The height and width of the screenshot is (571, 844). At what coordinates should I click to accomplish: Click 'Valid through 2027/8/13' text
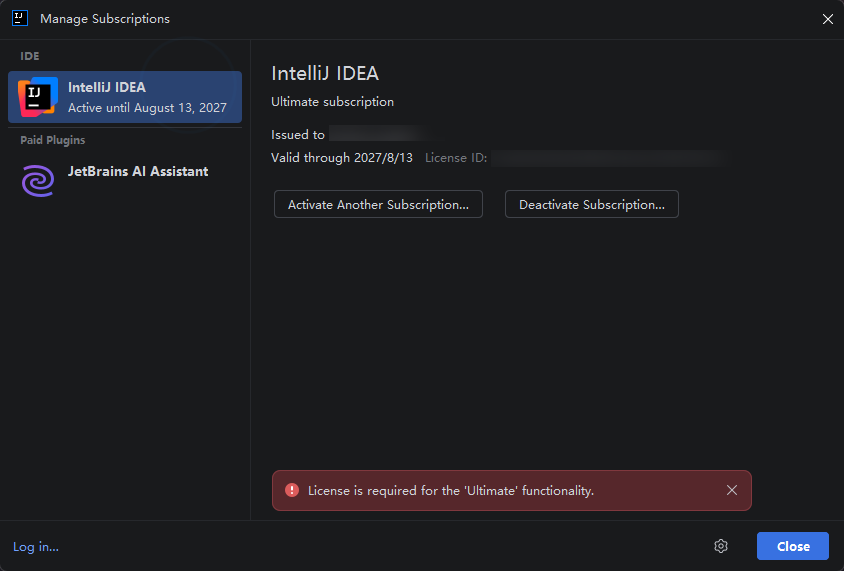tap(342, 158)
